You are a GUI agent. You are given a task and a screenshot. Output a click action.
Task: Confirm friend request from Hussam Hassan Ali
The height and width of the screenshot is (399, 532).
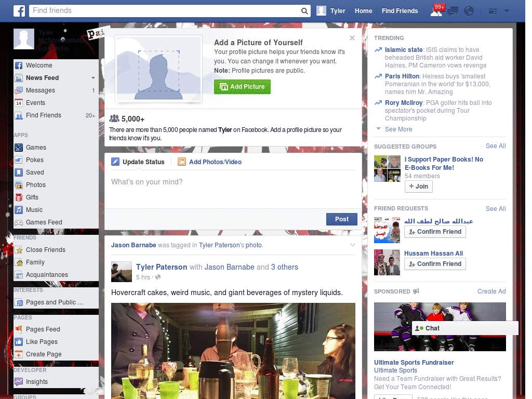click(x=435, y=264)
